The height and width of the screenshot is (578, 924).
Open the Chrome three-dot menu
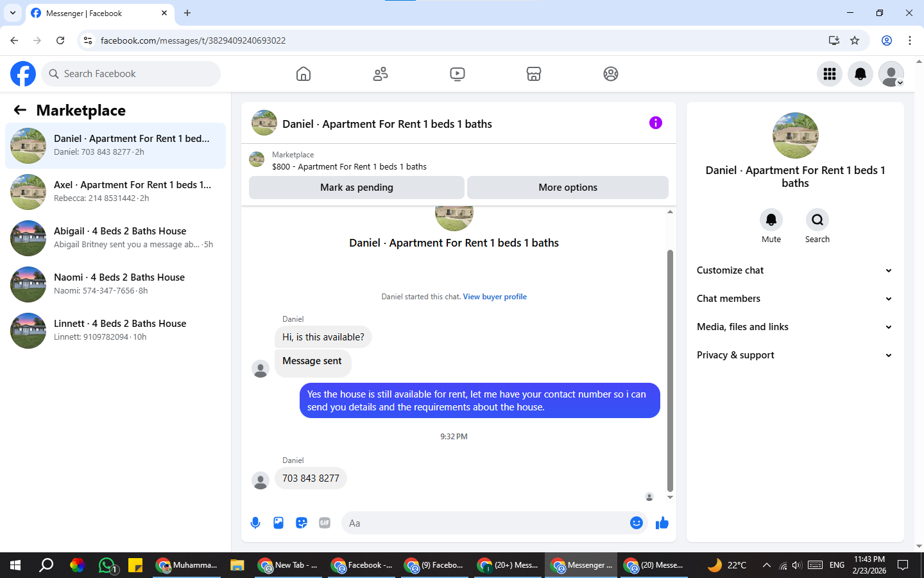[910, 40]
